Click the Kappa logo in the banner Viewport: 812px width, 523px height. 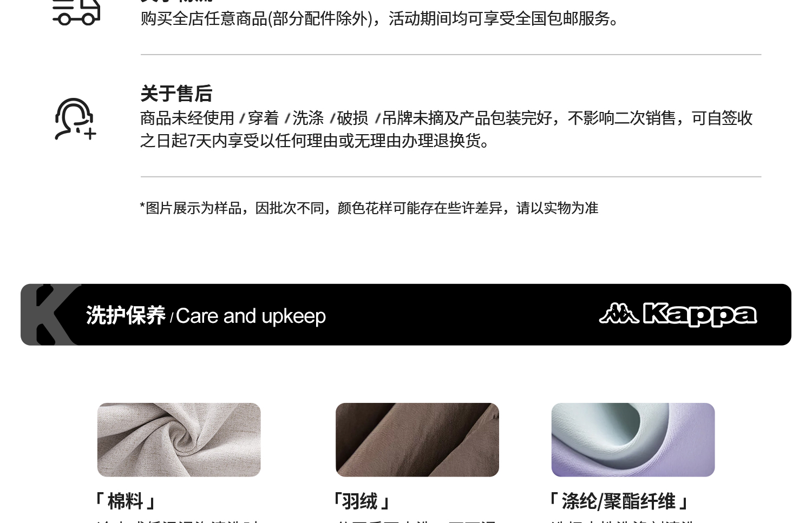678,315
